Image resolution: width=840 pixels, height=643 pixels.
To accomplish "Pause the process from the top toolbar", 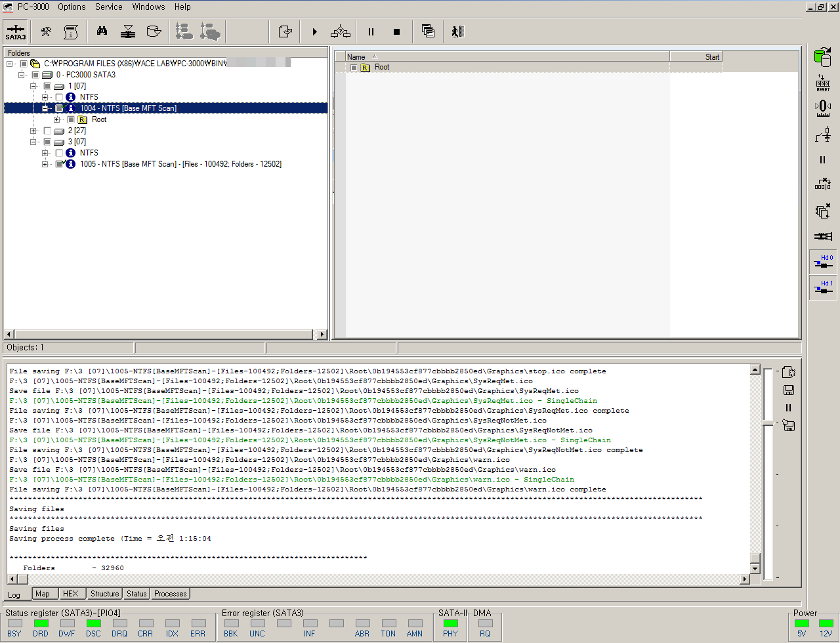I will click(371, 31).
